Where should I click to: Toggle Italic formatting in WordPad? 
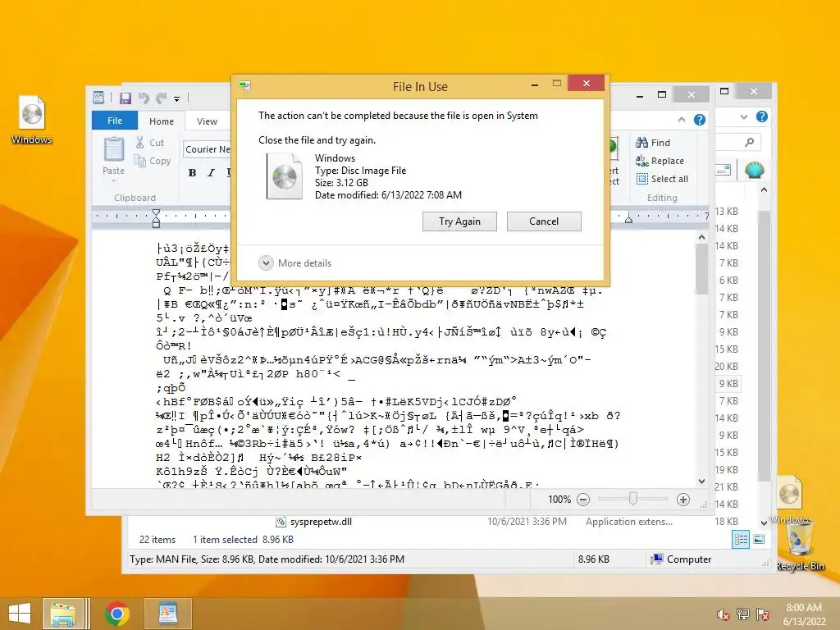[x=211, y=172]
